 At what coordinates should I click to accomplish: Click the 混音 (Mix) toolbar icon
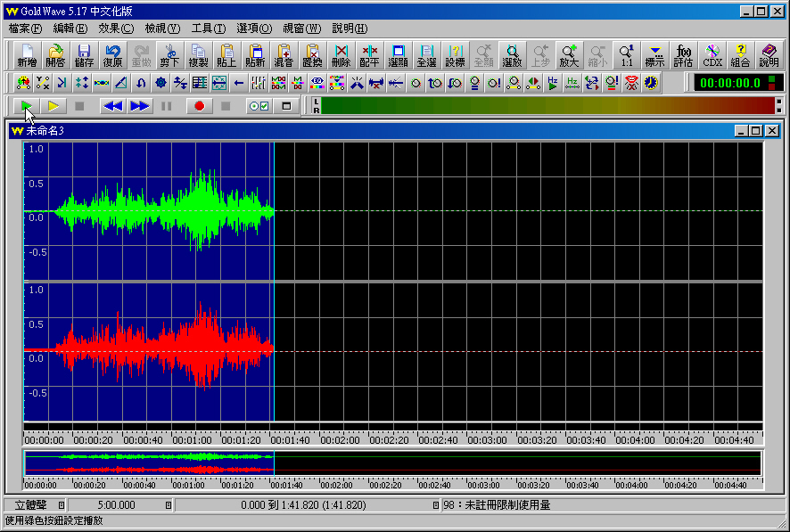[284, 56]
